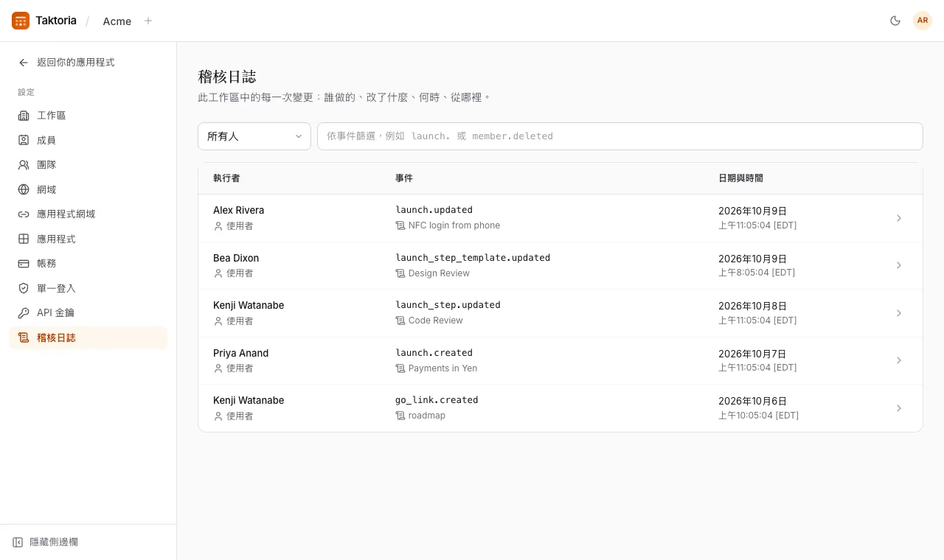The image size is (944, 560).
Task: Click the Acme workspace name in header
Action: 117,21
